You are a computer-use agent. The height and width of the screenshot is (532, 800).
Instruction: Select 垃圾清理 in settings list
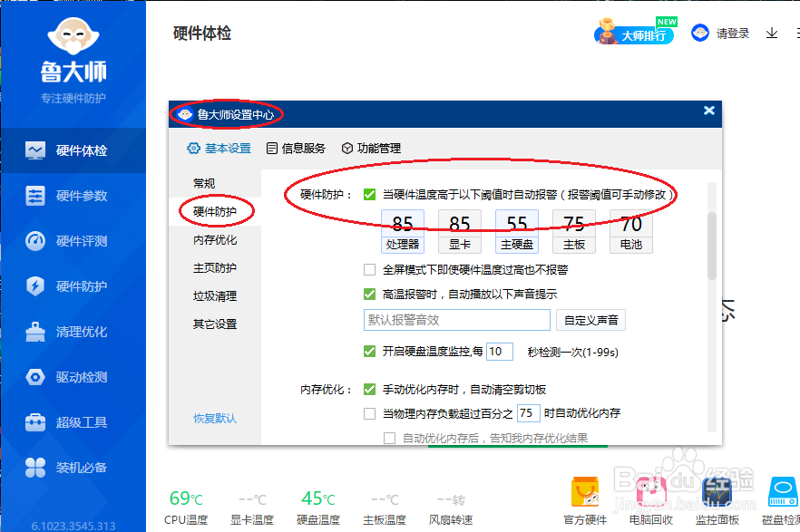coord(215,296)
